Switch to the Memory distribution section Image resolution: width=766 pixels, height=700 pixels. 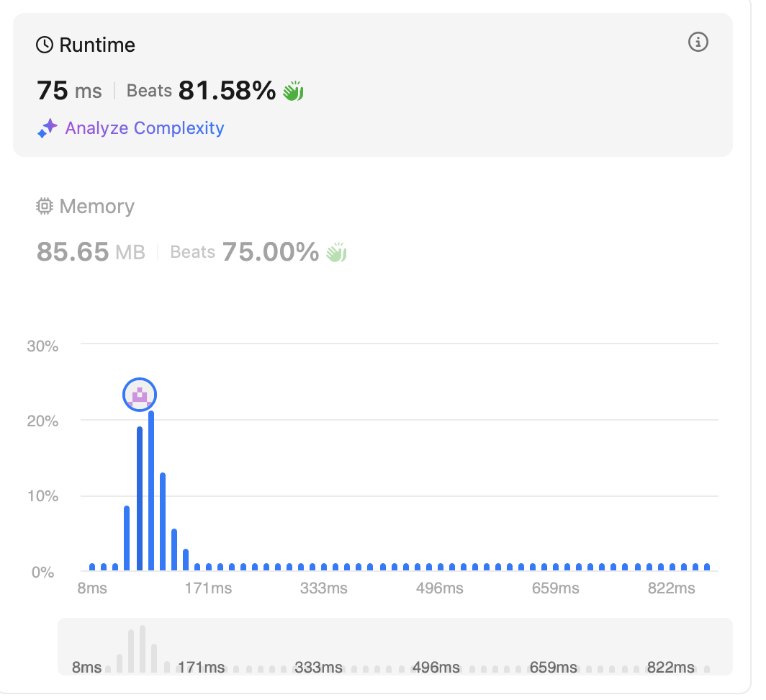(96, 207)
